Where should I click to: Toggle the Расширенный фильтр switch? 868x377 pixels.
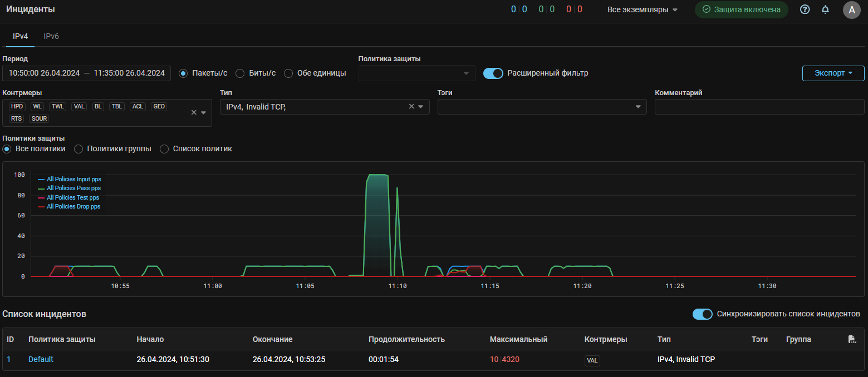point(493,73)
